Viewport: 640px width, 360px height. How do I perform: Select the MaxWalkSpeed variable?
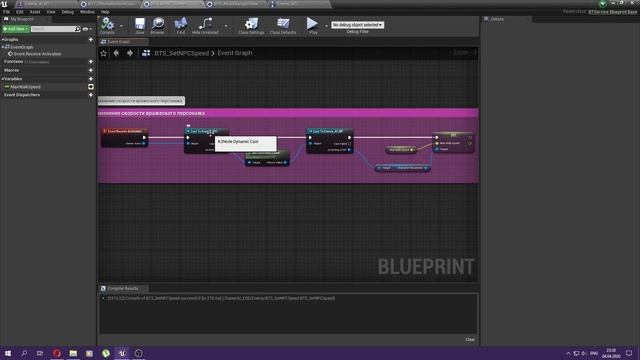[25, 87]
